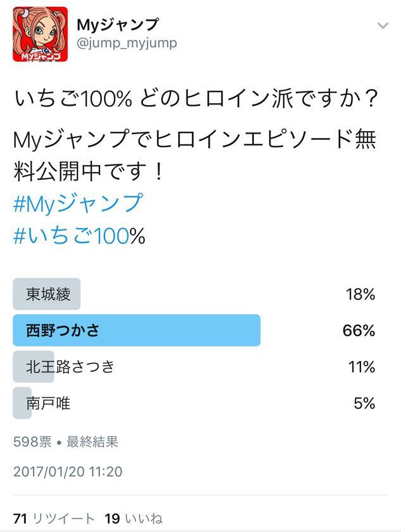Click the 18% poll result

[x=360, y=294]
